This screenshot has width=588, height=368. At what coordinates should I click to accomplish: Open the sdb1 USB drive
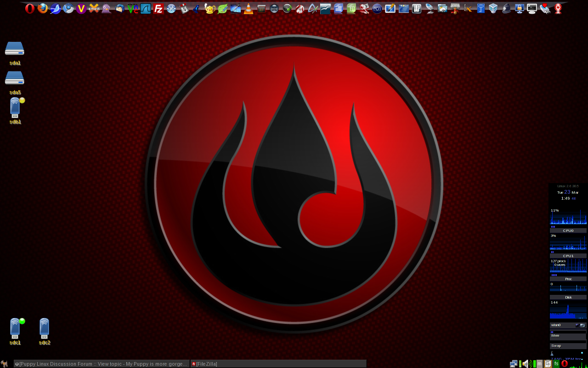point(15,108)
